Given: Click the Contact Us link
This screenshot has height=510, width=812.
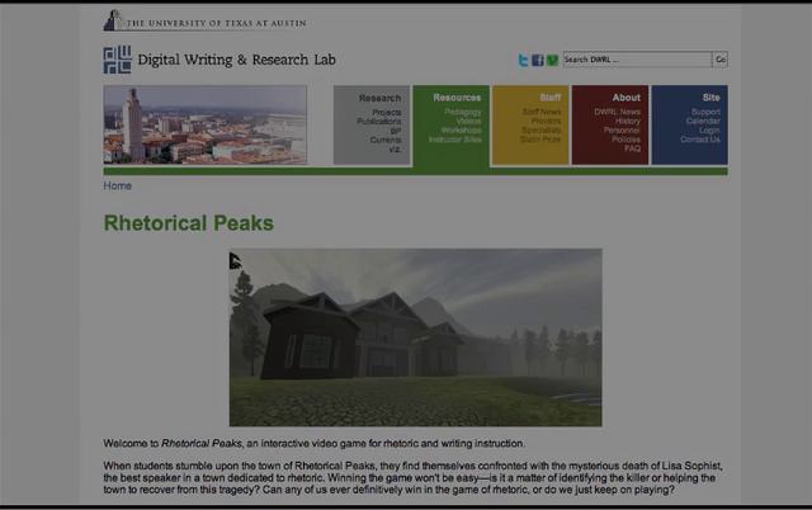Looking at the screenshot, I should click(x=700, y=140).
